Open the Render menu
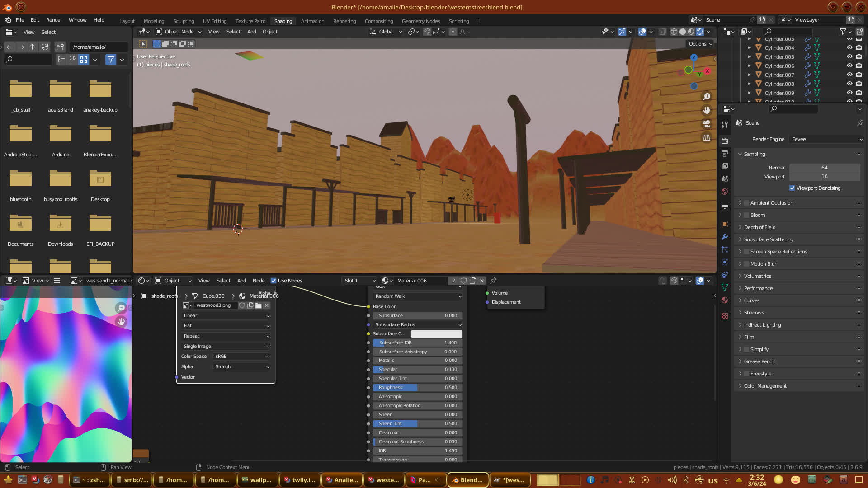The width and height of the screenshot is (868, 488). pos(54,20)
